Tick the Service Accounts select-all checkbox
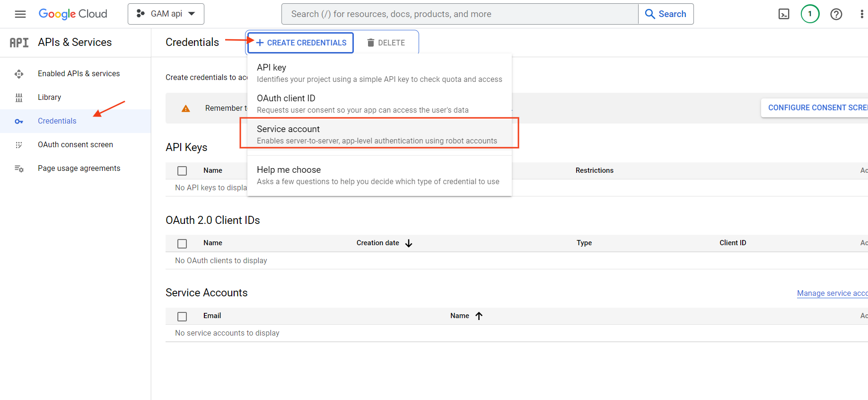 [182, 317]
